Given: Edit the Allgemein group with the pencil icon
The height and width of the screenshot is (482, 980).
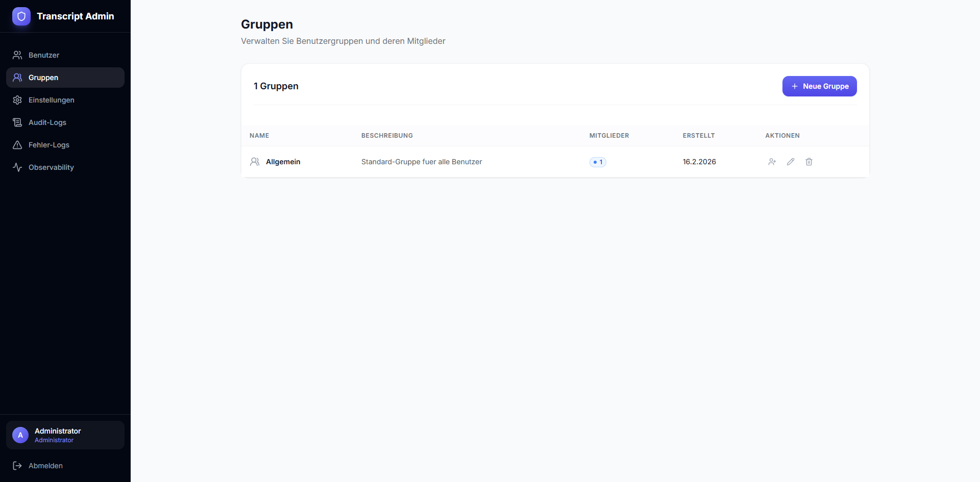Looking at the screenshot, I should 791,162.
